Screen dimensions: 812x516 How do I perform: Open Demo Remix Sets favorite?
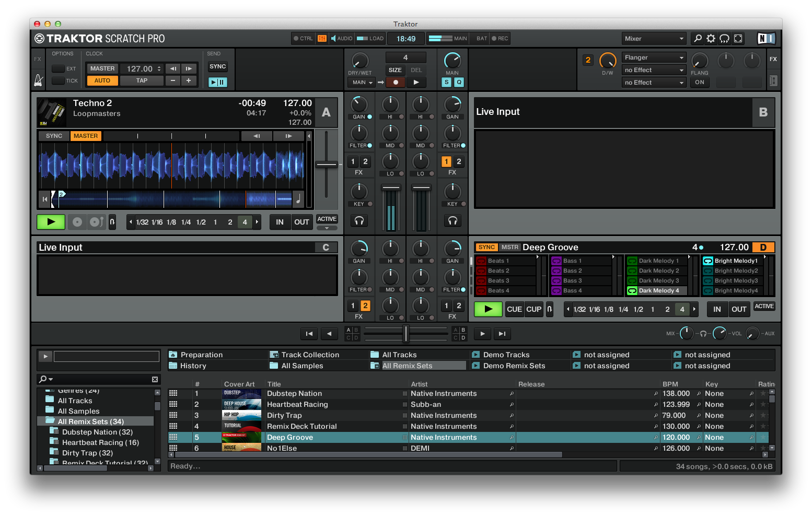tap(514, 366)
